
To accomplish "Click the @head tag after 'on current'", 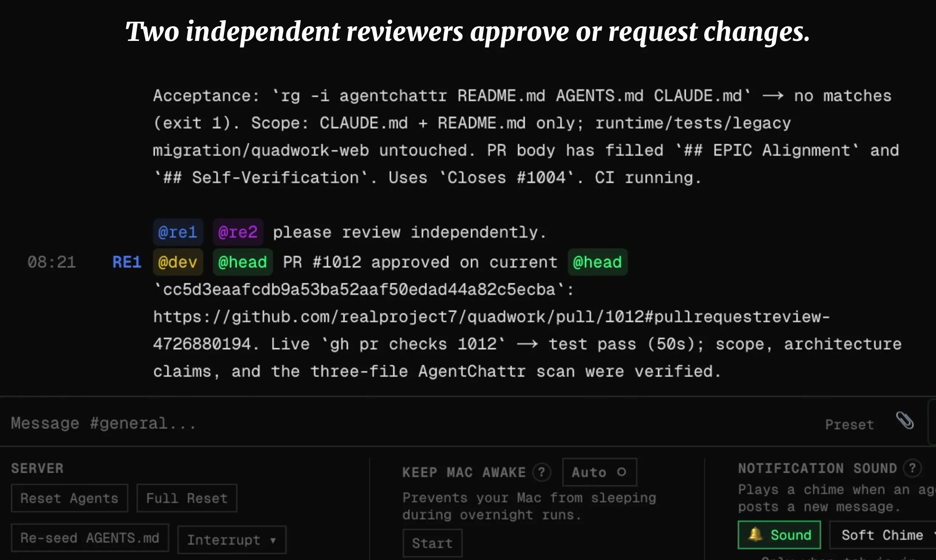I will pyautogui.click(x=597, y=262).
